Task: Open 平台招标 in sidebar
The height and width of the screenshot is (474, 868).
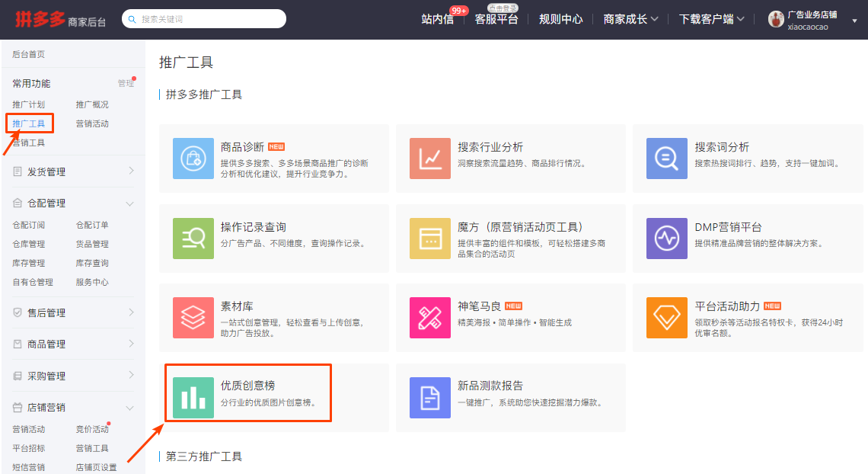Action: click(29, 448)
